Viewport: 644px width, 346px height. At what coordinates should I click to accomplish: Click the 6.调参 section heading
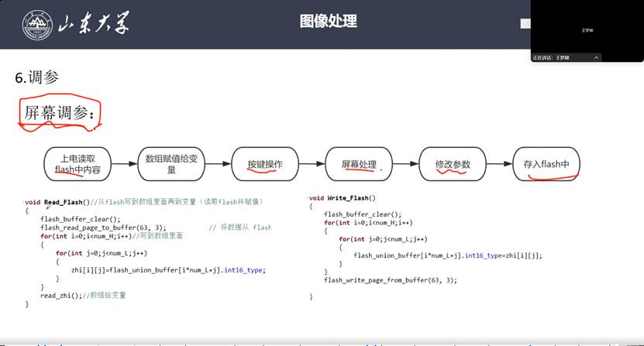click(37, 77)
